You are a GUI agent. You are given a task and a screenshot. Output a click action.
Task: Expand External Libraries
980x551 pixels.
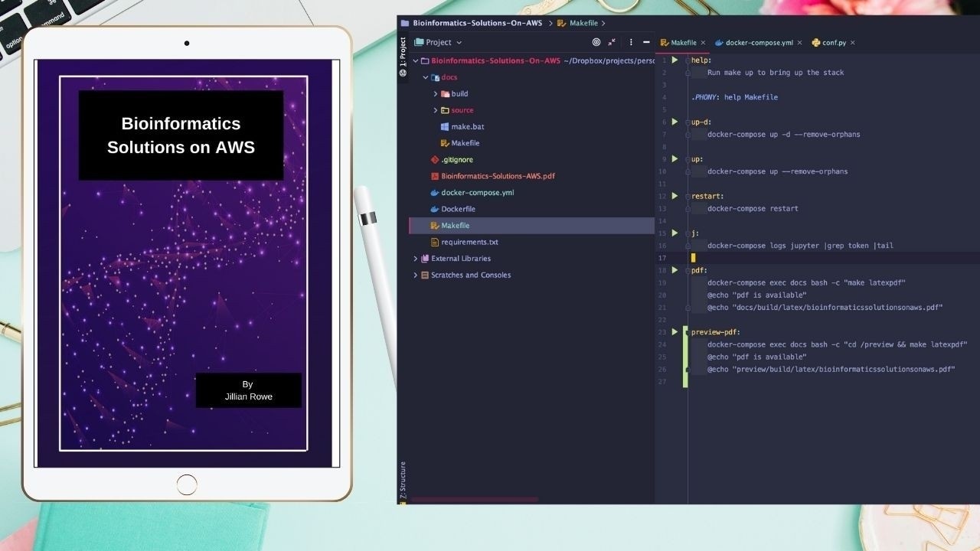(x=416, y=259)
